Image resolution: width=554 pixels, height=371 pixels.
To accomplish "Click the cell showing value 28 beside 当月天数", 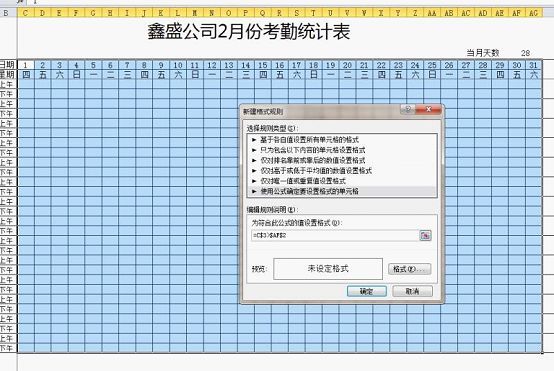I will tap(525, 53).
